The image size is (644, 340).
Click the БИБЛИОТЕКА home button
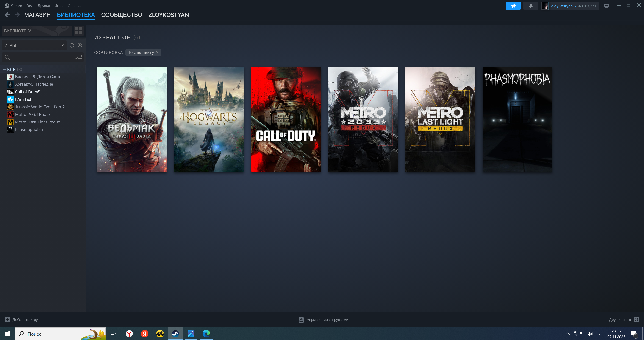click(x=37, y=31)
